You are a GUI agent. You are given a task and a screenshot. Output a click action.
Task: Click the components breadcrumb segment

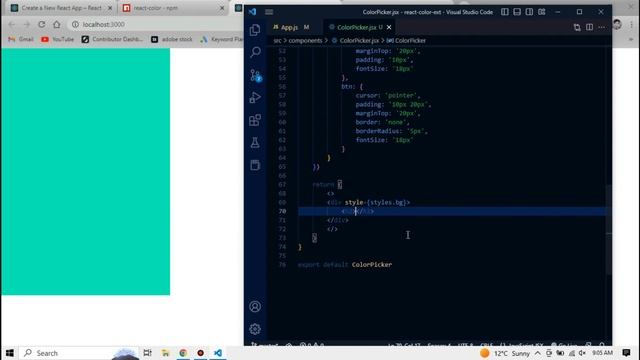click(305, 40)
